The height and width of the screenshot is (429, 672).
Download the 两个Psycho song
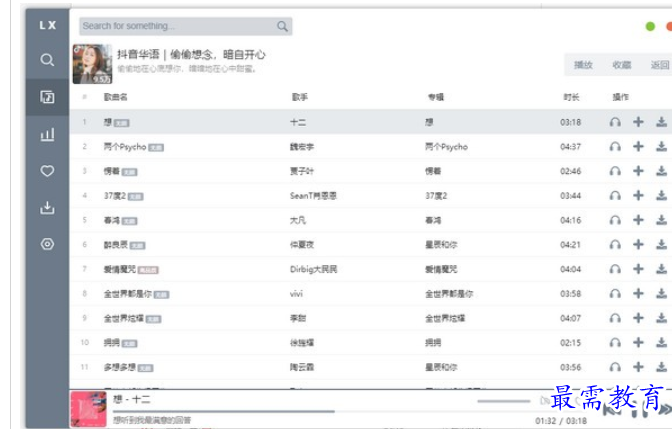click(x=661, y=147)
